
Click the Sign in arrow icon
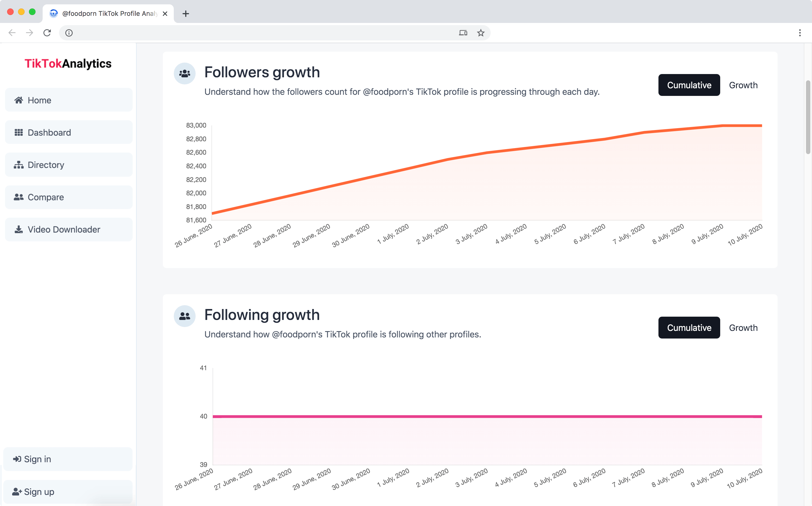pos(17,459)
